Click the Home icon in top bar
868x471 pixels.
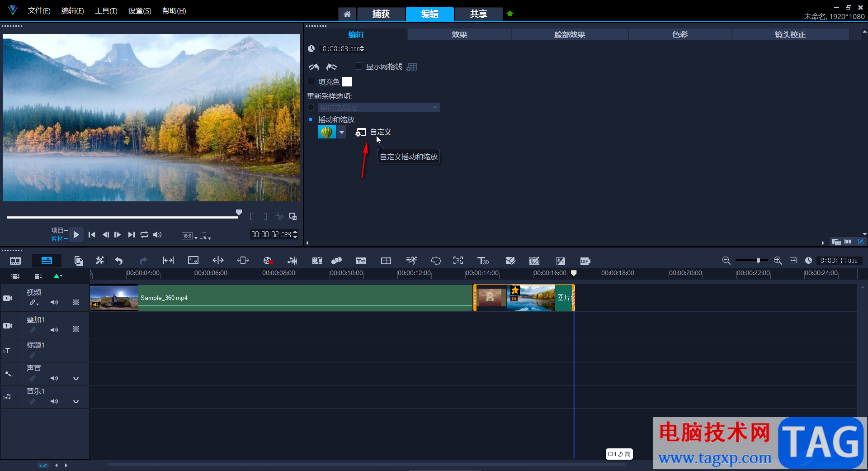click(347, 14)
